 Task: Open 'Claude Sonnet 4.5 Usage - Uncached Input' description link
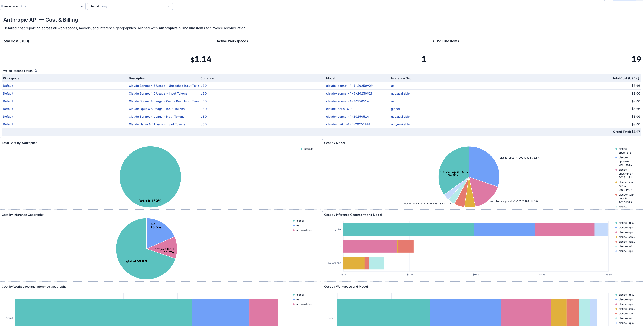[164, 86]
